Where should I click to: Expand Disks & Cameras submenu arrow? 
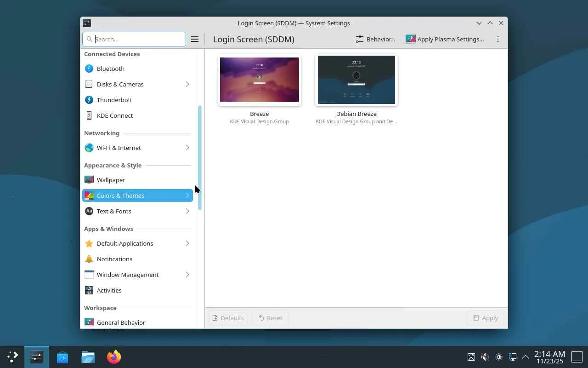[187, 84]
